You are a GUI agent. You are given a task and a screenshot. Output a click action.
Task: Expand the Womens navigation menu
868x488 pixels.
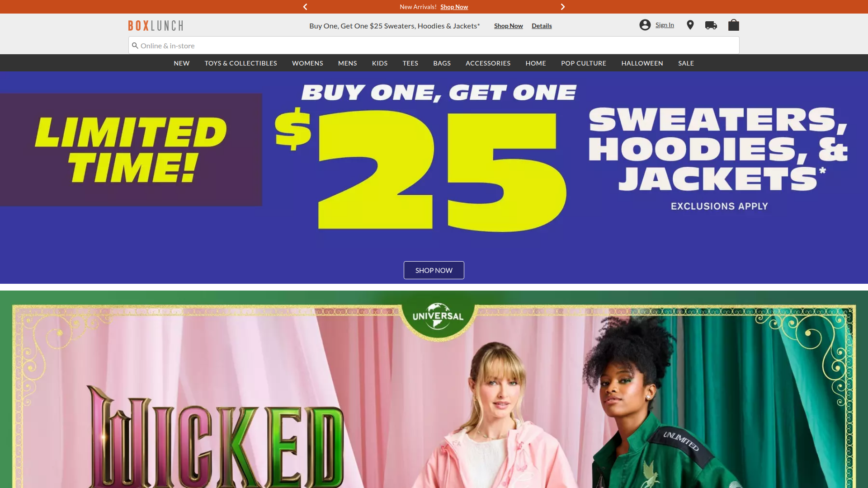[307, 63]
